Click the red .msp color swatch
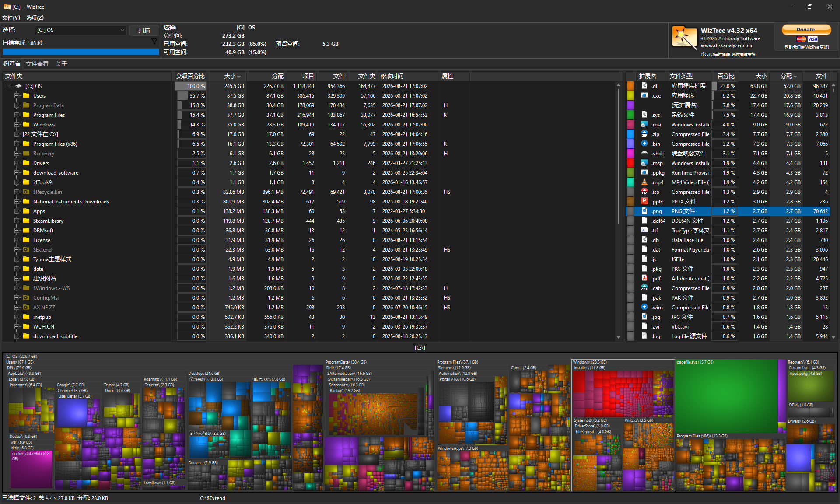The height and width of the screenshot is (504, 840). click(630, 163)
